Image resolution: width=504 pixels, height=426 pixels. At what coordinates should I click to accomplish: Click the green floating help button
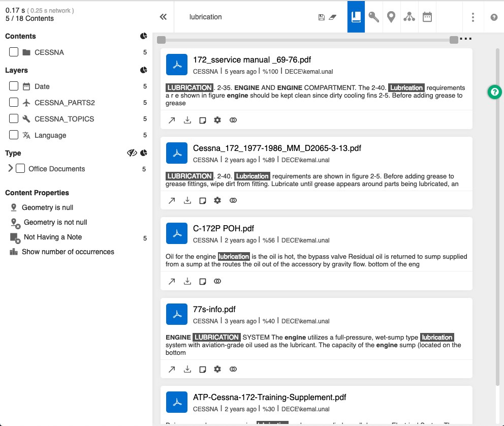tap(495, 93)
